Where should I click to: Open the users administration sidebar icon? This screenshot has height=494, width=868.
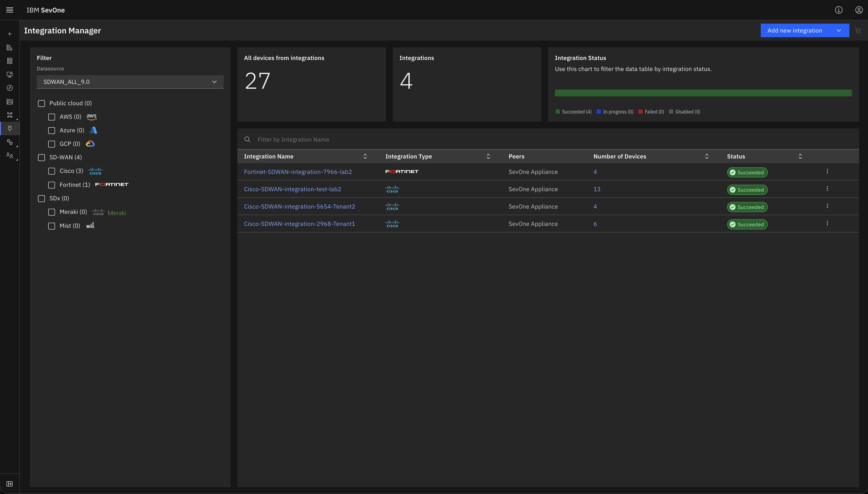10,156
